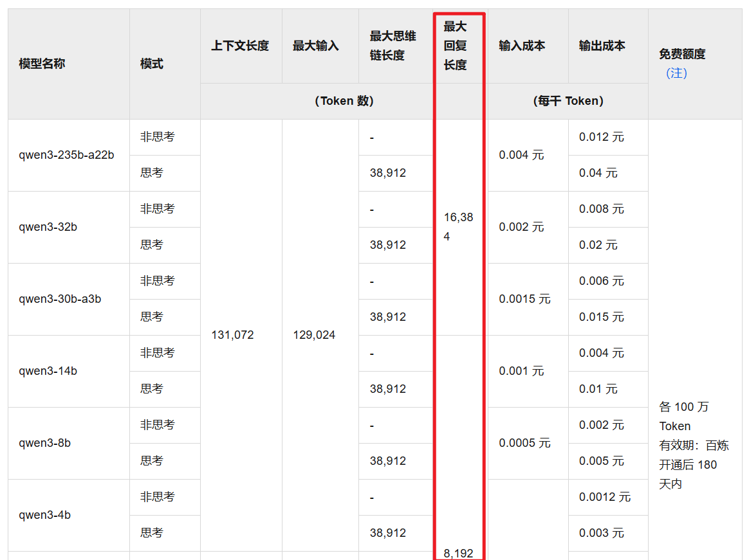749x560 pixels.
Task: Select model name qwen3-235b-a22b
Action: pos(66,155)
